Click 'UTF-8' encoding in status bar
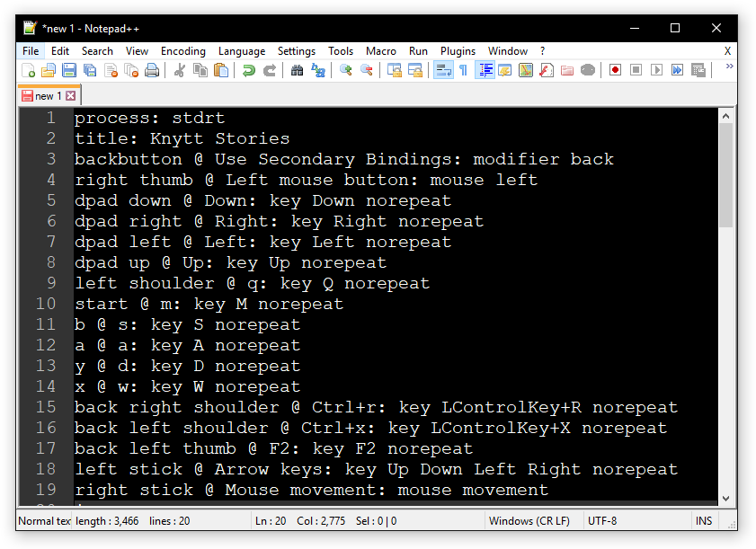 [x=602, y=521]
